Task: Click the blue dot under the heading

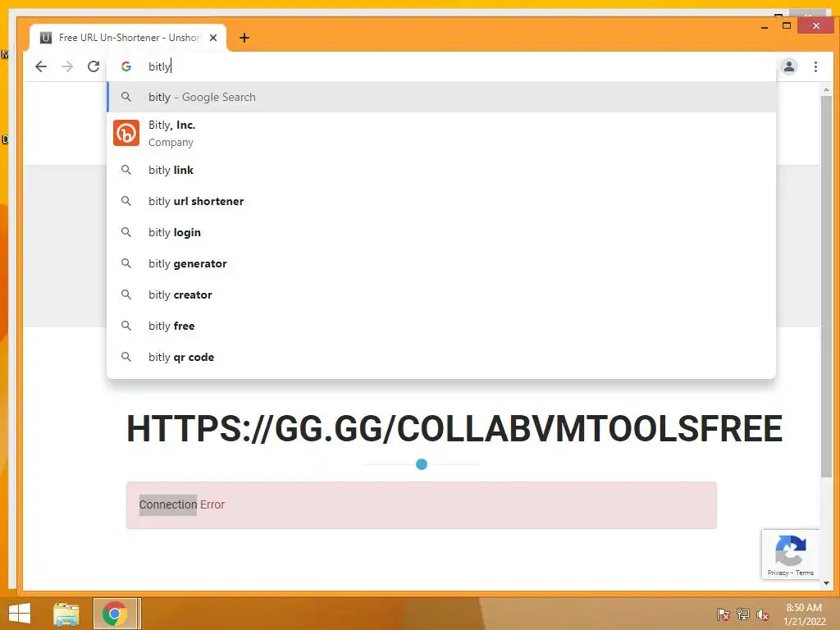Action: coord(422,464)
